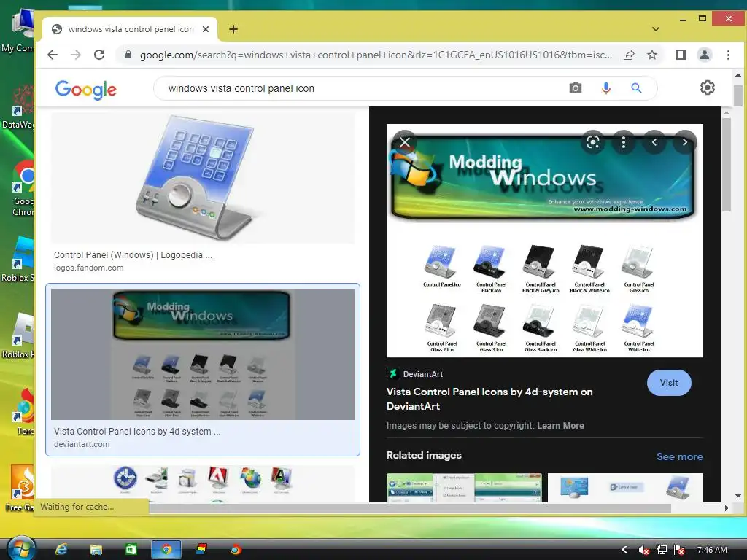The height and width of the screenshot is (560, 747).
Task: Click the Google logo
Action: 86,89
